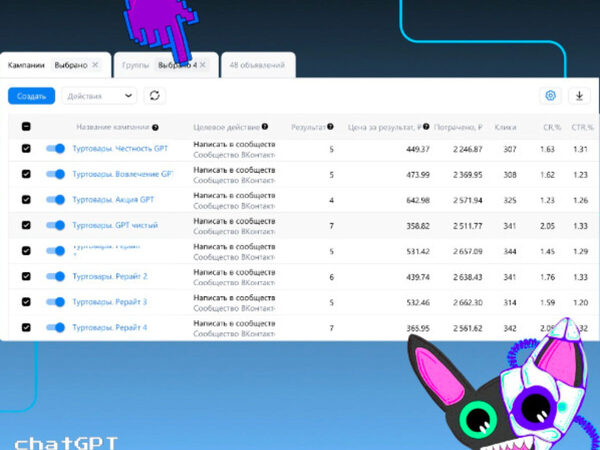Open the Туртовары. Рерайт 4 campaign link
The width and height of the screenshot is (600, 450).
110,327
